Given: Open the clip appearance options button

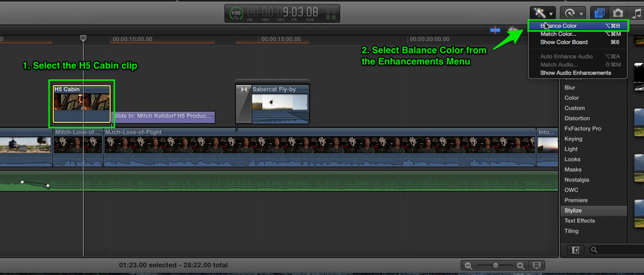Looking at the screenshot, I should 536,265.
